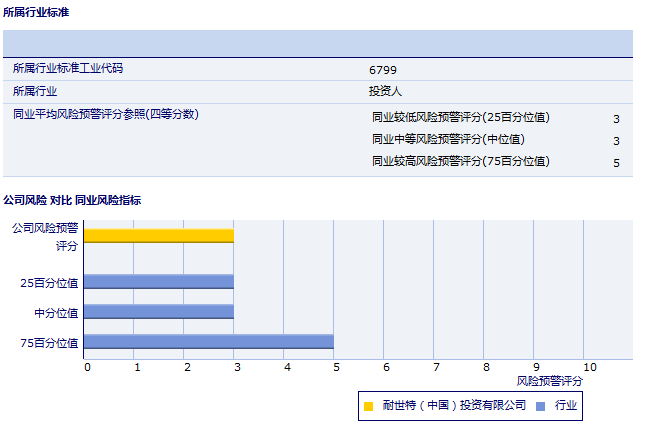Click the industry code value 6799
The width and height of the screenshot is (648, 431).
[383, 70]
